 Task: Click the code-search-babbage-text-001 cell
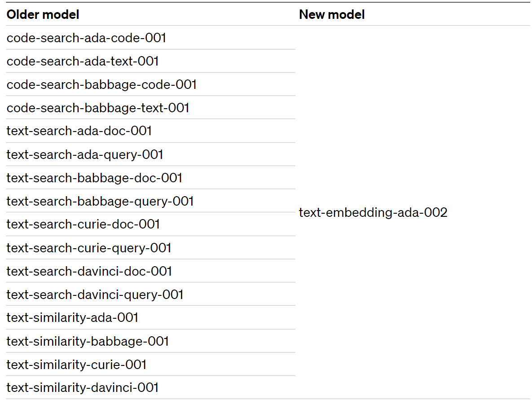(x=98, y=108)
